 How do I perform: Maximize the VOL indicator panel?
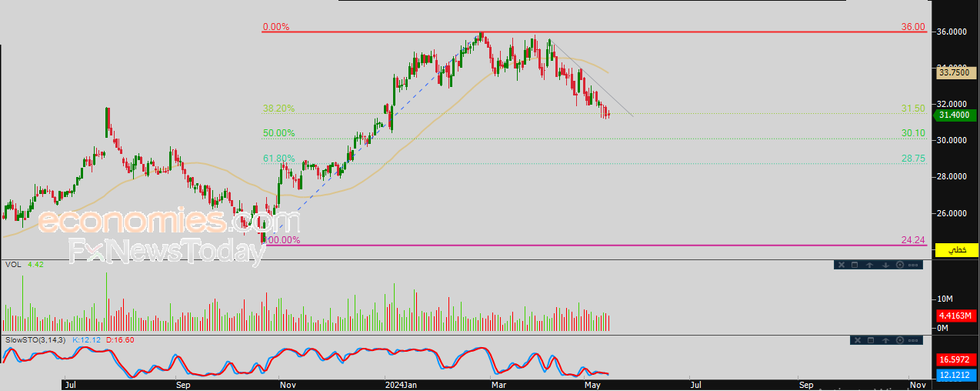pos(855,265)
